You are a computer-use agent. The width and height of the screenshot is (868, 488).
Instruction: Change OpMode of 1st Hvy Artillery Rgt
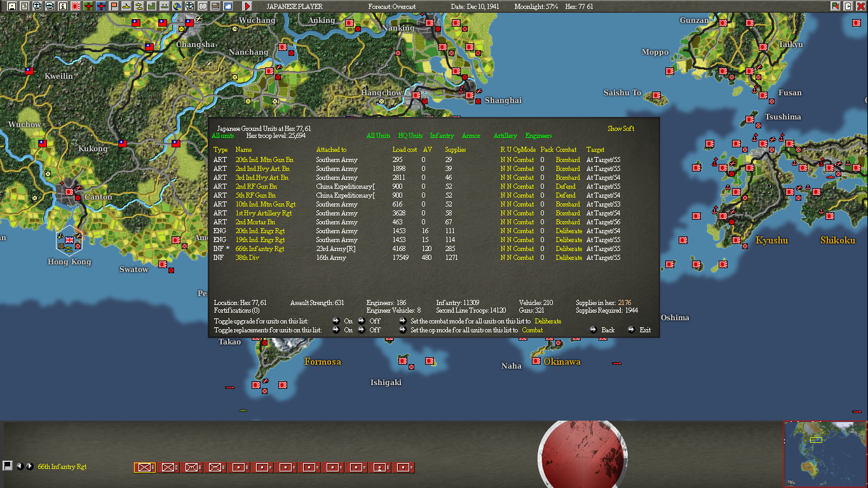[524, 213]
